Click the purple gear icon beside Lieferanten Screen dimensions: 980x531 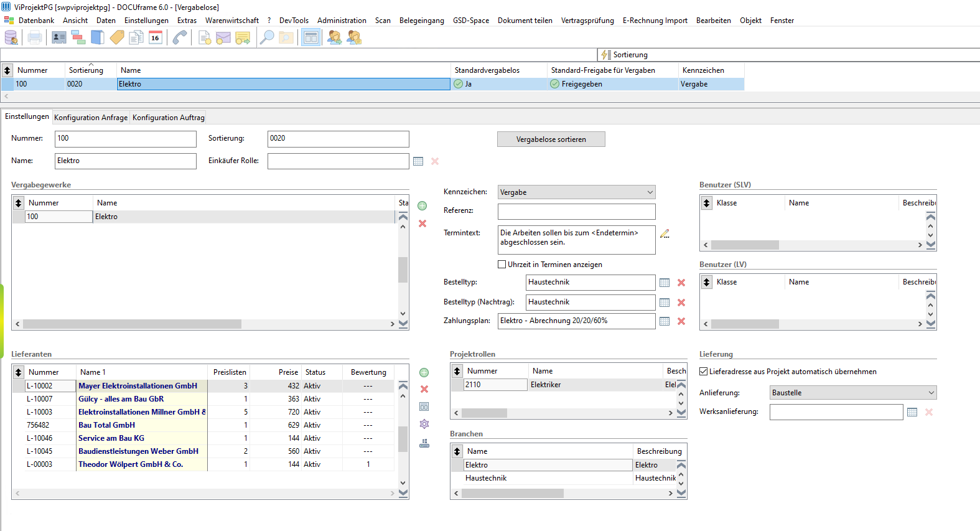[424, 424]
